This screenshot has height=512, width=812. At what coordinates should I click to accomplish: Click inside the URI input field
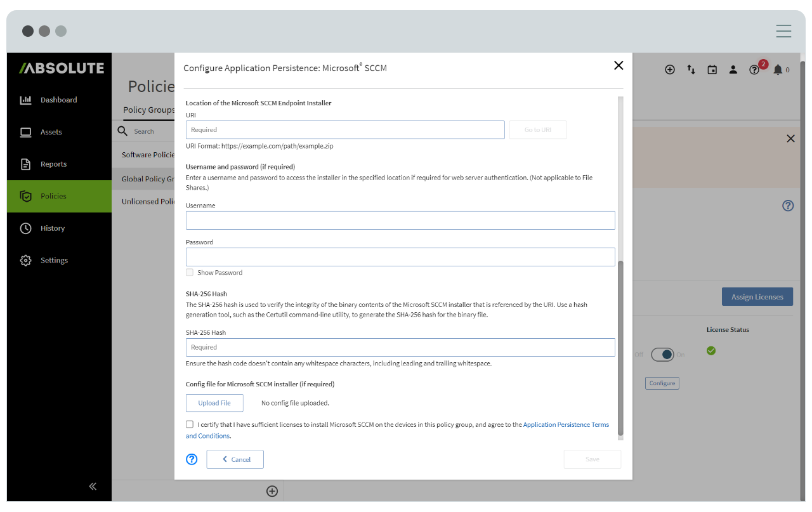[345, 129]
